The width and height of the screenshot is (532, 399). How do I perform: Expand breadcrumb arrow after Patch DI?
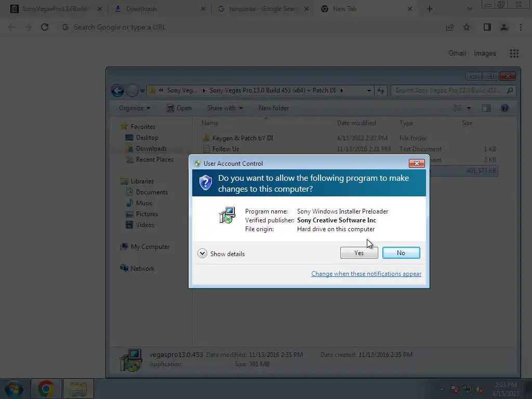click(342, 90)
